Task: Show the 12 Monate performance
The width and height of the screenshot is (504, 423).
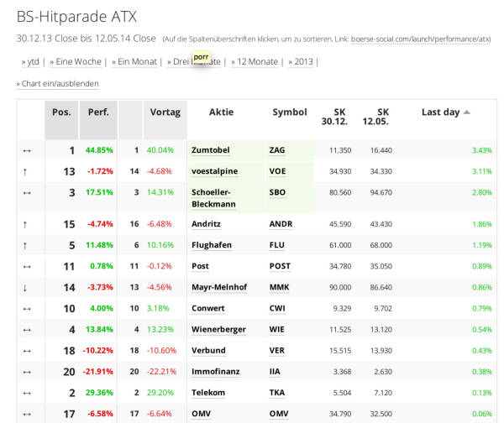Action: coord(256,61)
